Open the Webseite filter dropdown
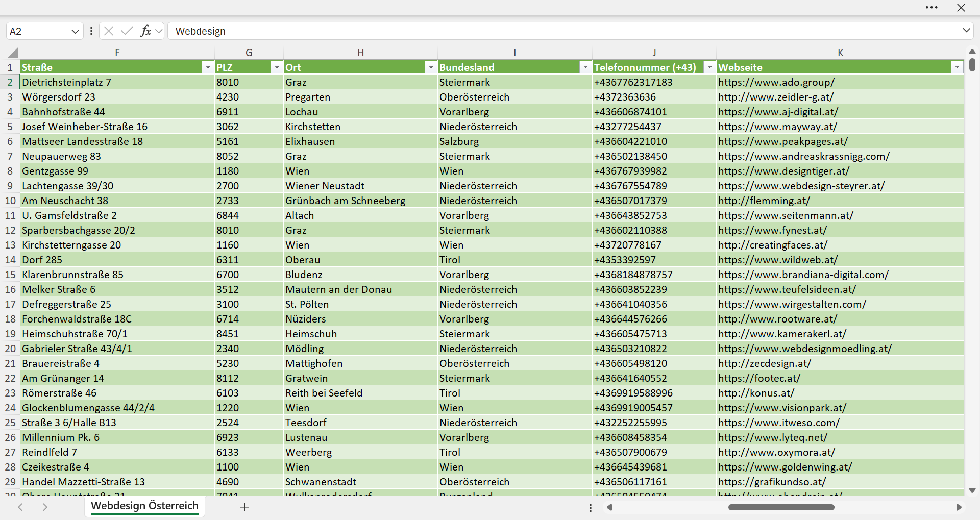The image size is (980, 520). (957, 67)
